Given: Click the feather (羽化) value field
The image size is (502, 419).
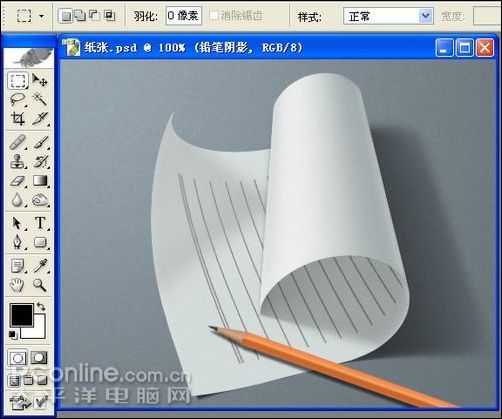Looking at the screenshot, I should pos(184,16).
